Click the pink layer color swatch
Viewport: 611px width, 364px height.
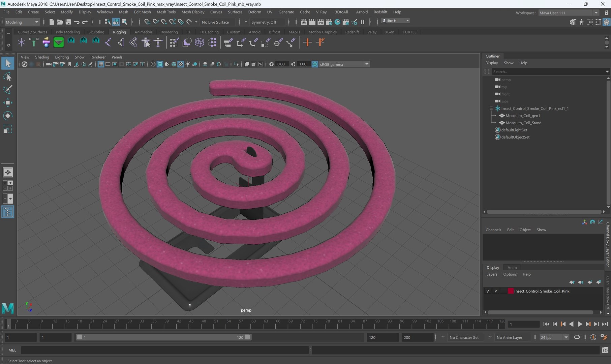point(511,291)
